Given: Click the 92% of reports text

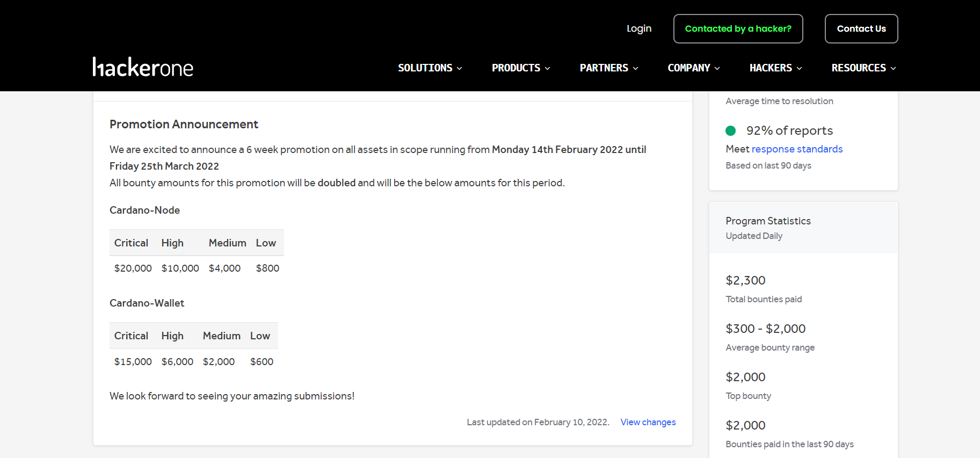Looking at the screenshot, I should 789,130.
